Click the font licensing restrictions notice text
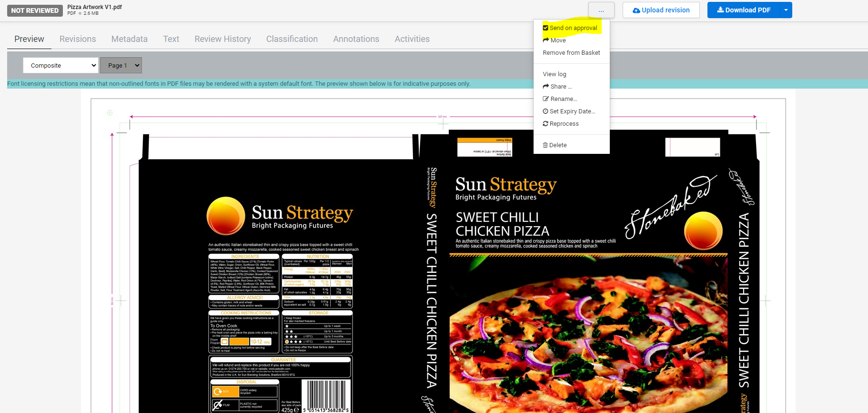Screen dimensions: 868x413 pos(239,84)
